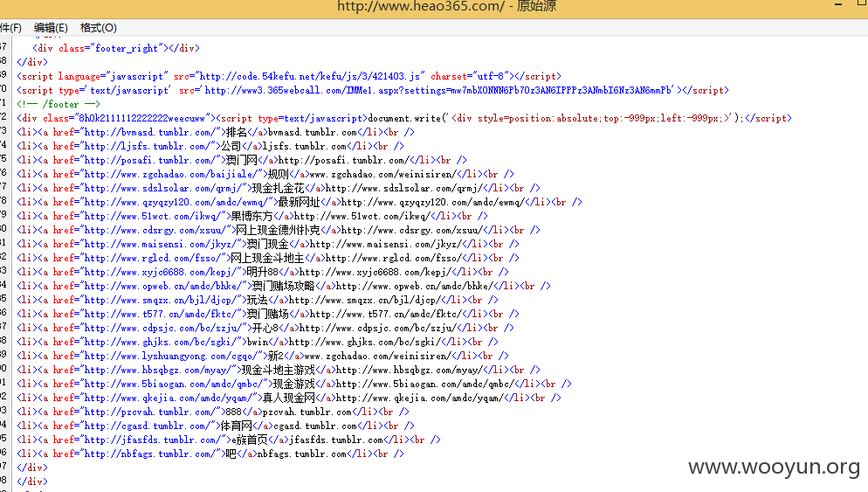Click the 54kefu.net script src URL
This screenshot has height=492, width=868.
(310, 76)
